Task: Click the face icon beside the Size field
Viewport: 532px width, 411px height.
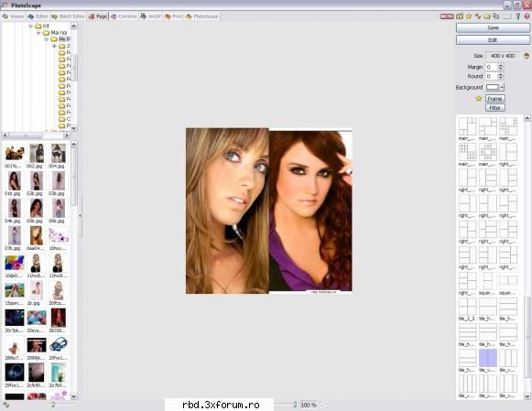Action: (x=527, y=56)
